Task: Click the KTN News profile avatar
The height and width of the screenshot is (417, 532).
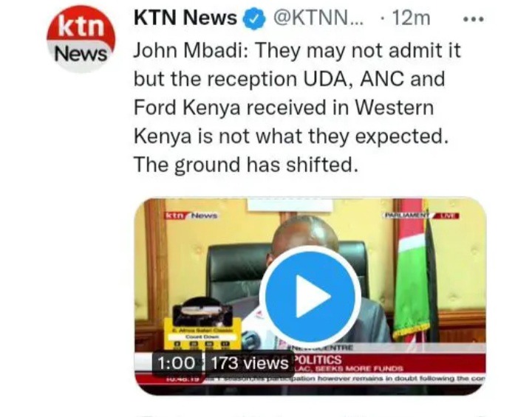Action: tap(81, 38)
